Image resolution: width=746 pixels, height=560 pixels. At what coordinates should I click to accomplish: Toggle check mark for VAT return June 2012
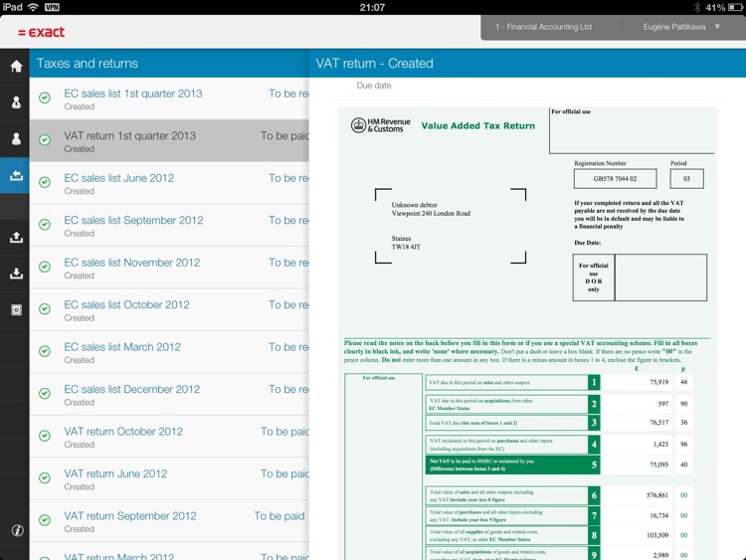pos(45,477)
